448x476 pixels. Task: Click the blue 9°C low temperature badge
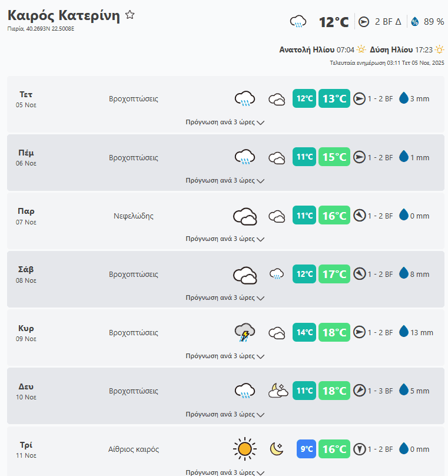pyautogui.click(x=306, y=449)
